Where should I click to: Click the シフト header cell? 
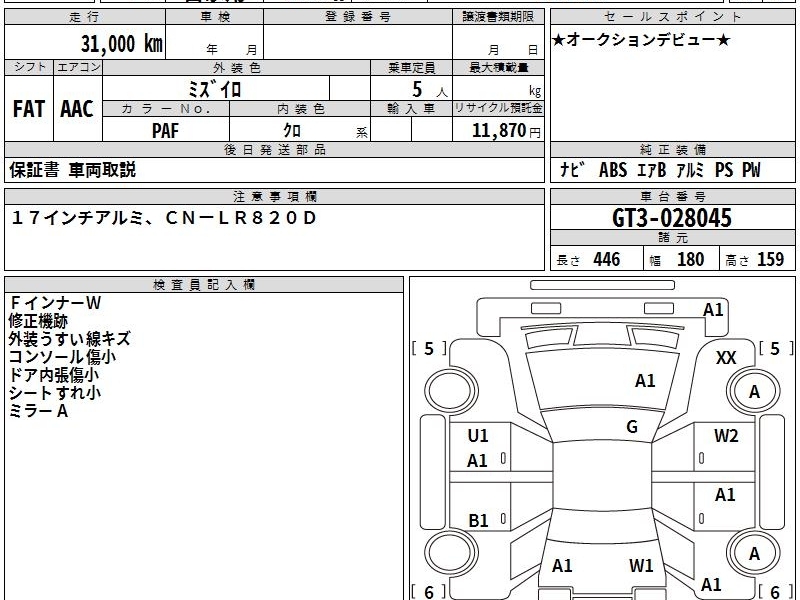[x=29, y=67]
